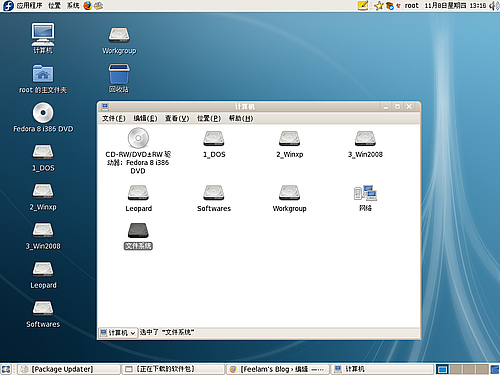The width and height of the screenshot is (500, 375).
Task: Click status text 选中了 "文件系统"
Action: 167,332
